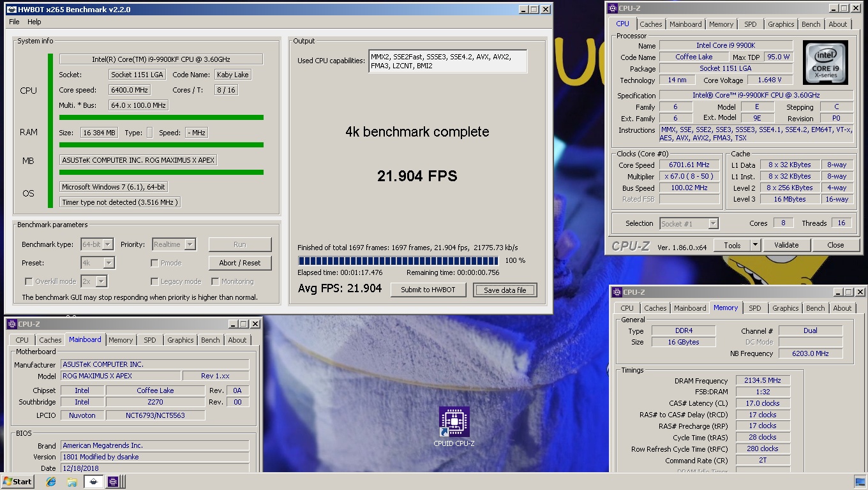868x490 pixels.
Task: Click the Avg FPS: 21.904 label
Action: coord(340,288)
